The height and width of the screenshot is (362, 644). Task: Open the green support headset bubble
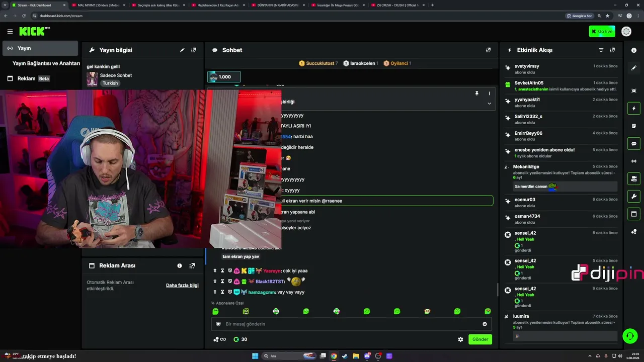[629, 336]
